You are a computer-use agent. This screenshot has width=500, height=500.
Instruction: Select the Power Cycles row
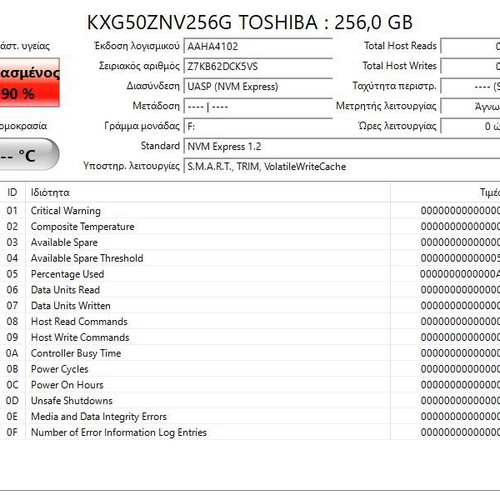250,369
